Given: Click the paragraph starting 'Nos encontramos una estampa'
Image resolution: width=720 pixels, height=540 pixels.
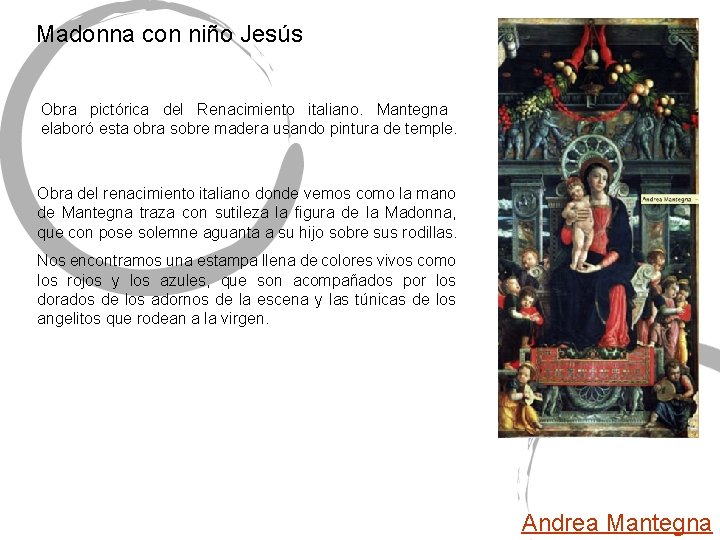Looking at the screenshot, I should pos(247,289).
